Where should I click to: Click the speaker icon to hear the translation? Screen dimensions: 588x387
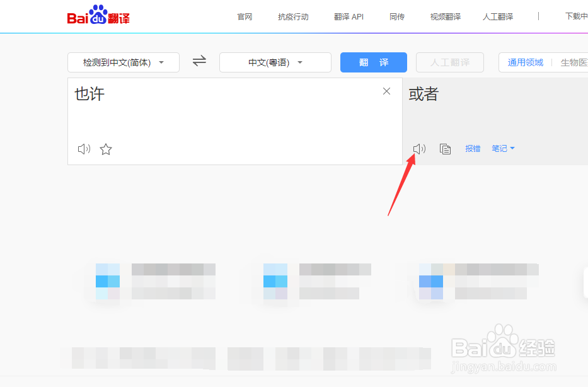click(419, 149)
